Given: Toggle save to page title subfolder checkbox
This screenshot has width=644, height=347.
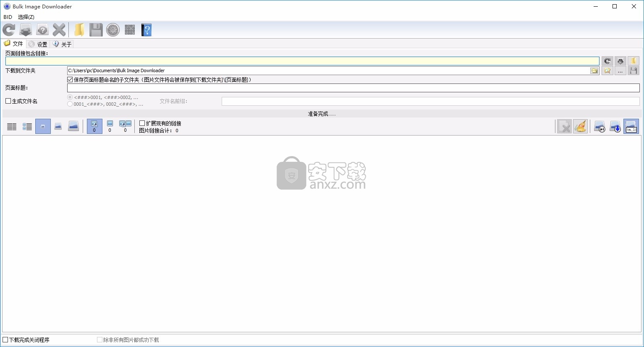Looking at the screenshot, I should (x=70, y=80).
